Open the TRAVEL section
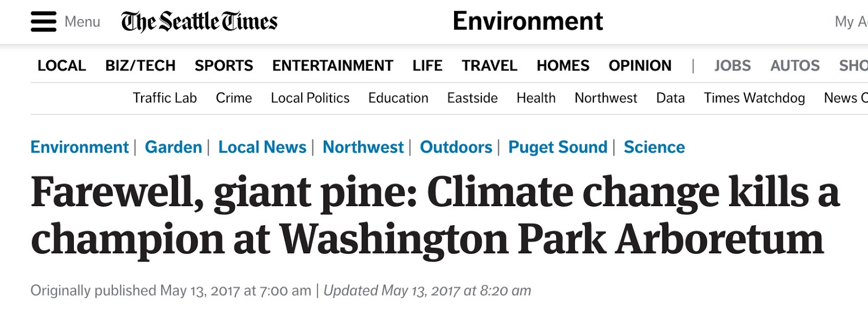Viewport: 868px width, 319px height. tap(489, 66)
